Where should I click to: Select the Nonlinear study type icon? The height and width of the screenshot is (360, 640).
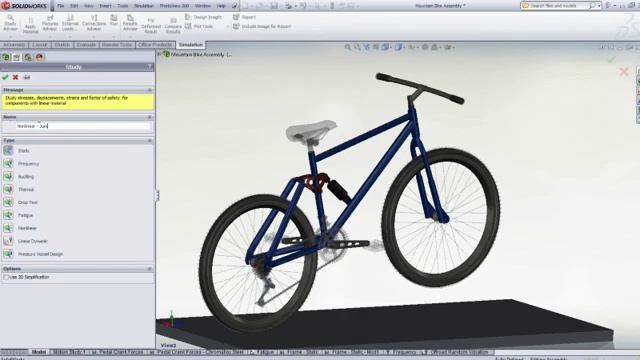coord(8,228)
